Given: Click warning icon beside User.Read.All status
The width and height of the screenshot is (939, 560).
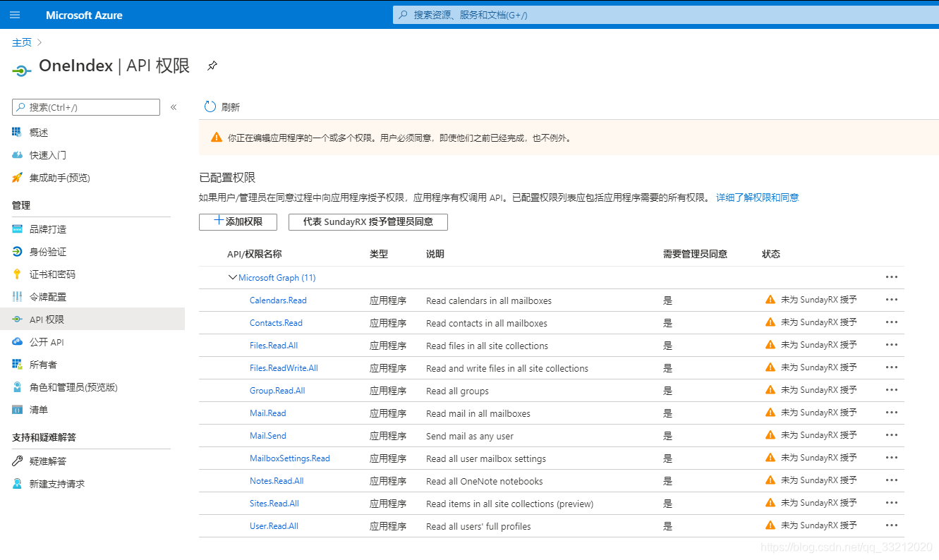Looking at the screenshot, I should coord(770,525).
